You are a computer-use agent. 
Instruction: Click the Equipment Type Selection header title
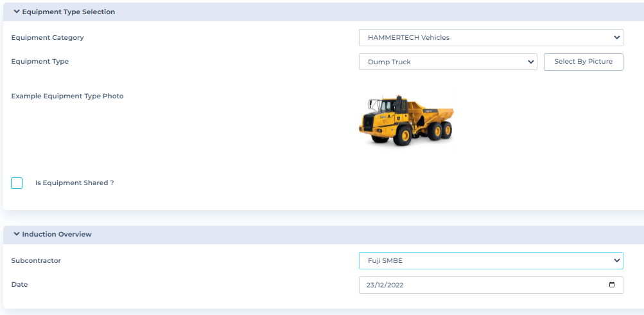(x=68, y=12)
